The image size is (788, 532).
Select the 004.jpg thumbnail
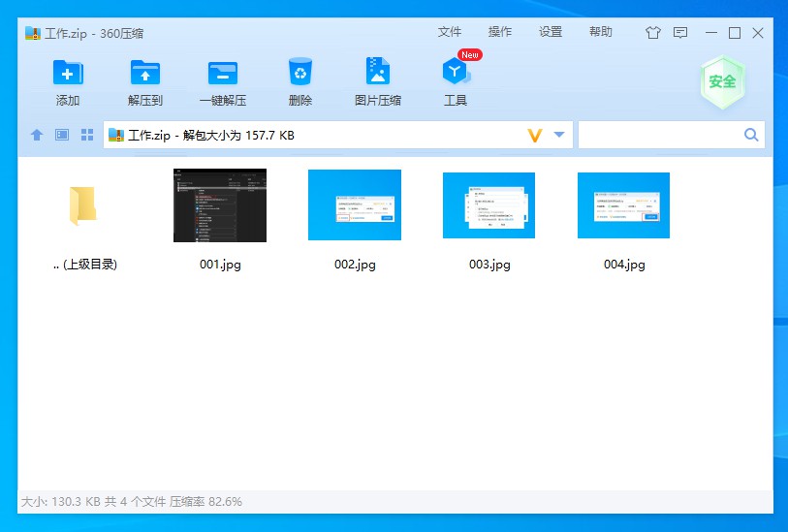click(623, 205)
